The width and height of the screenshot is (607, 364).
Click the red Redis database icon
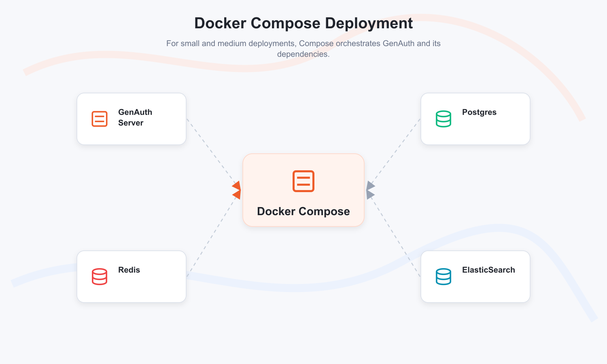pos(100,277)
